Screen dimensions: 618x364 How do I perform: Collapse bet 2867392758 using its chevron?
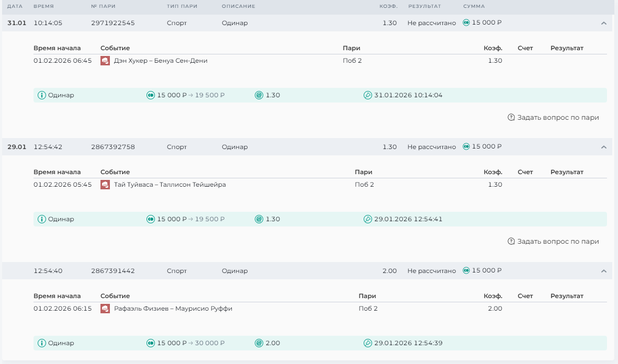click(603, 147)
